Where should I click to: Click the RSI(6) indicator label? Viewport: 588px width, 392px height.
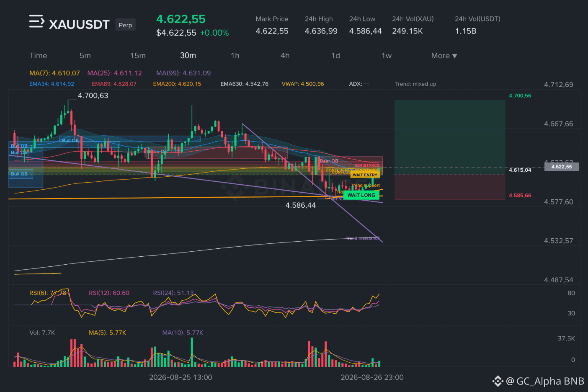point(48,293)
